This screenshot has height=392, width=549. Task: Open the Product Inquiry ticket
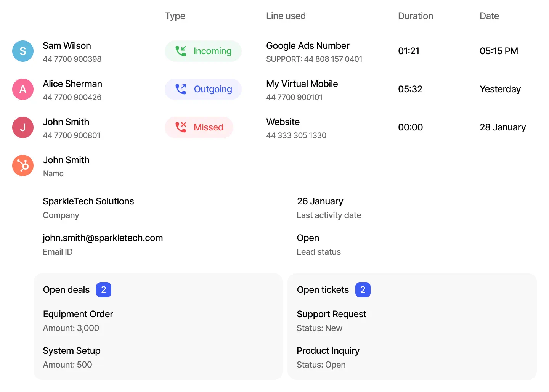328,351
